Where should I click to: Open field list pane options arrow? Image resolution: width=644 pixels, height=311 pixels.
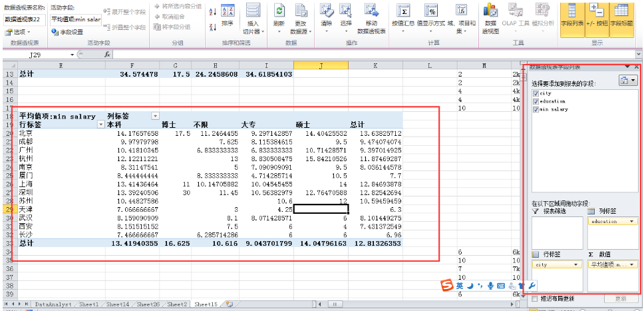click(627, 67)
